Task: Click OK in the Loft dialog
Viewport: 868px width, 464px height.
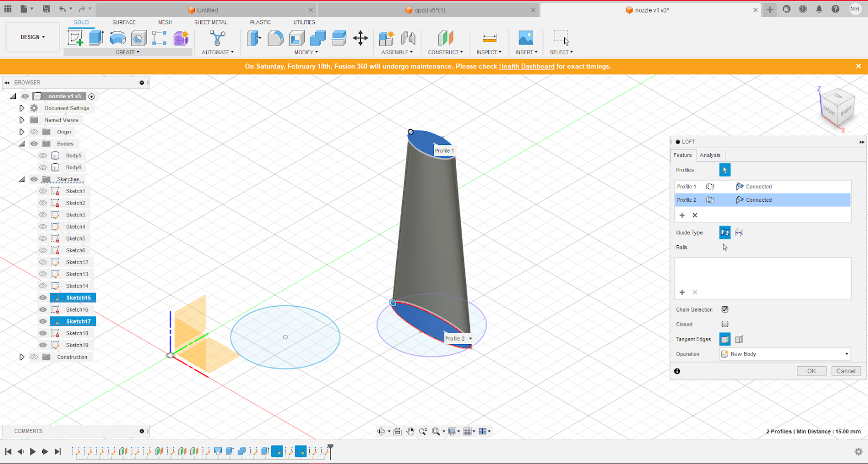Action: (812, 371)
